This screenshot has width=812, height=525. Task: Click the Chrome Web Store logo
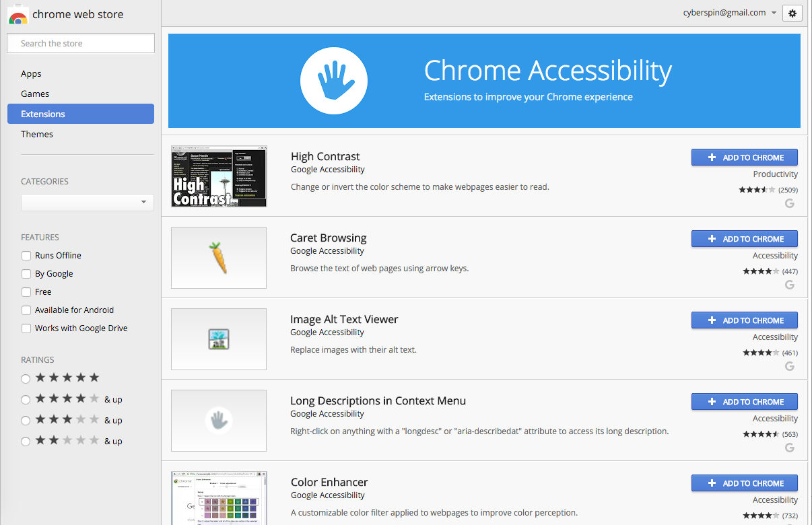(18, 15)
